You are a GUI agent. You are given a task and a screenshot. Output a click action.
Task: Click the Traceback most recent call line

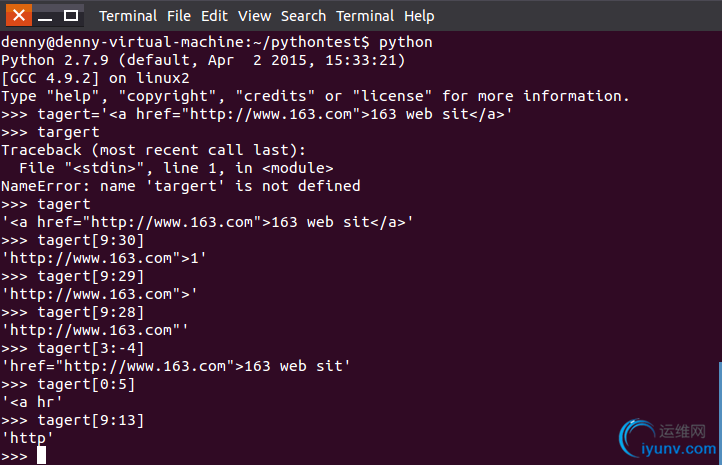click(153, 150)
